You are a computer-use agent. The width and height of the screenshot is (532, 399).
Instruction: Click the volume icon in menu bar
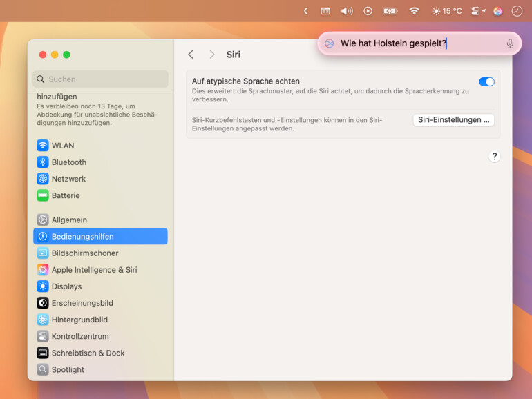(x=347, y=11)
